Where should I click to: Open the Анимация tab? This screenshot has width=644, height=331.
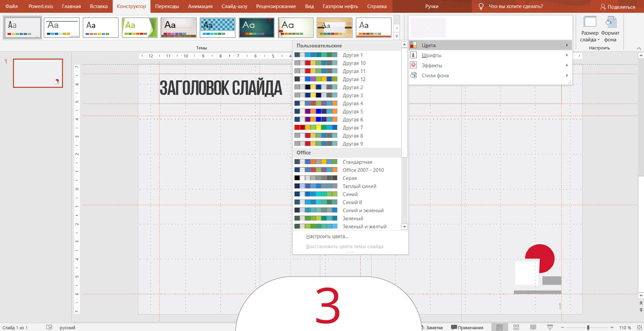[x=200, y=6]
